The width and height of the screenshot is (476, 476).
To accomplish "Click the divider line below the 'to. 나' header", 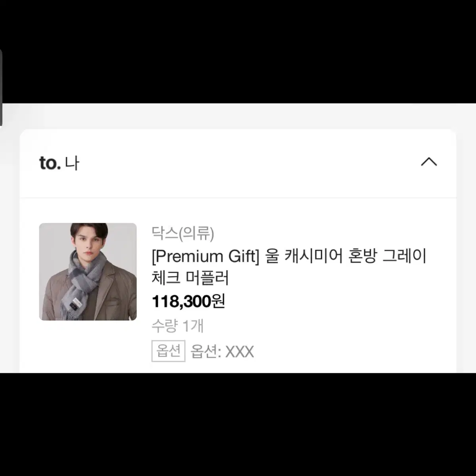I will [238, 198].
